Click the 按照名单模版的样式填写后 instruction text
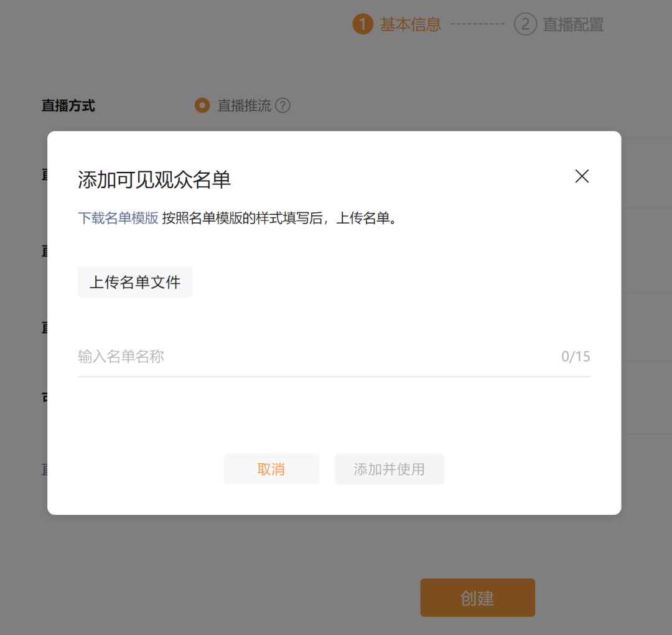The width and height of the screenshot is (672, 635). pyautogui.click(x=242, y=218)
